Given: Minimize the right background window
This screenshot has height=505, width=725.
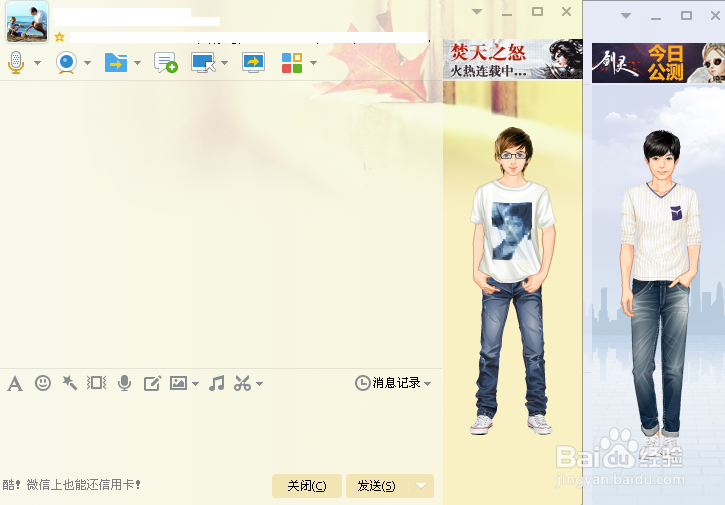Looking at the screenshot, I should (656, 17).
